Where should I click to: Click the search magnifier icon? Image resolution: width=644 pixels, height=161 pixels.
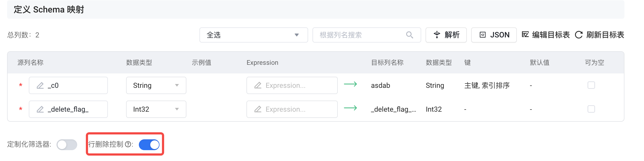409,35
